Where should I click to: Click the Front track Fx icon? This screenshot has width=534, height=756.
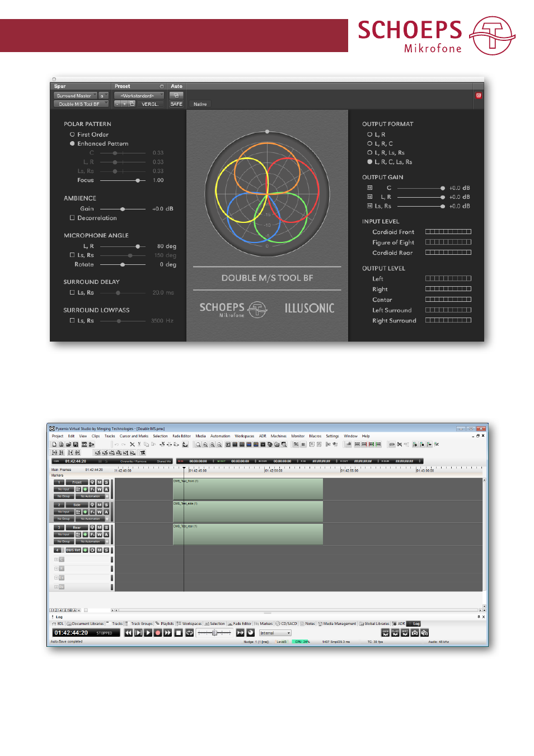tap(92, 489)
